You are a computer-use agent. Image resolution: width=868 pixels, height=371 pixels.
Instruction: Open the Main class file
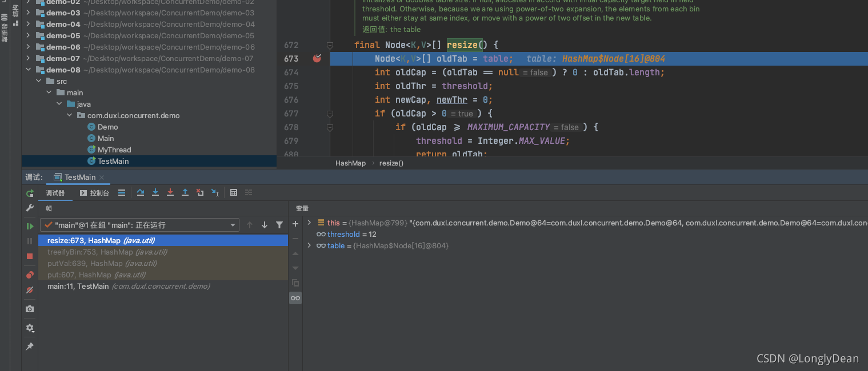106,138
